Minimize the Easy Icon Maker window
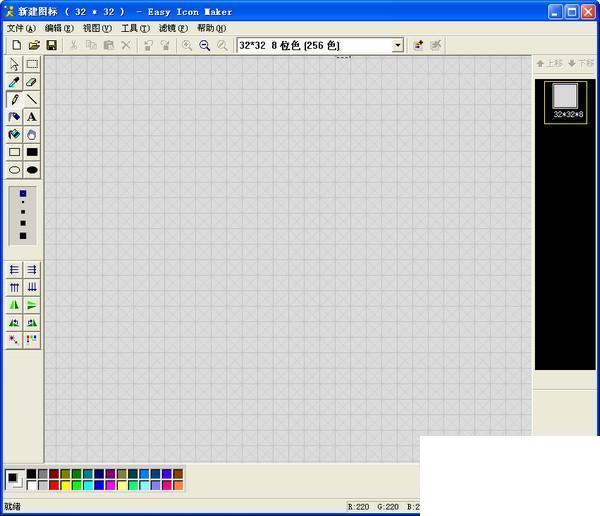 coord(555,12)
